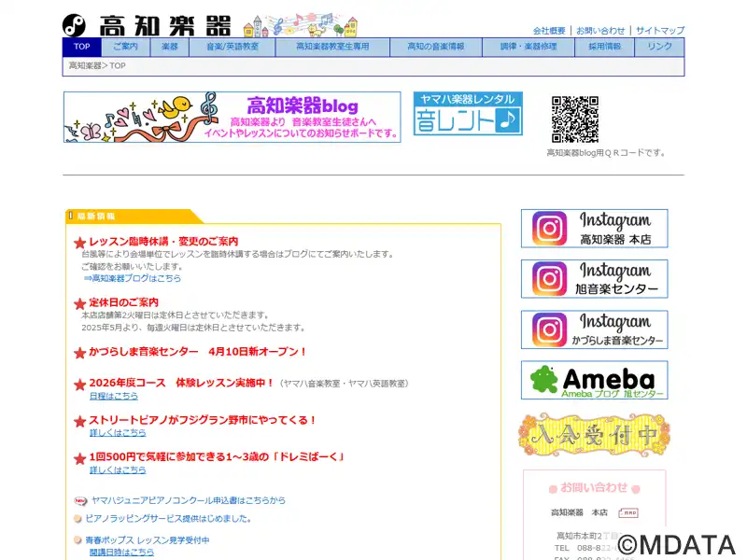The height and width of the screenshot is (560, 747).
Task: Click the レッスン臨時休講・変更のご案内 heading
Action: [x=163, y=242]
